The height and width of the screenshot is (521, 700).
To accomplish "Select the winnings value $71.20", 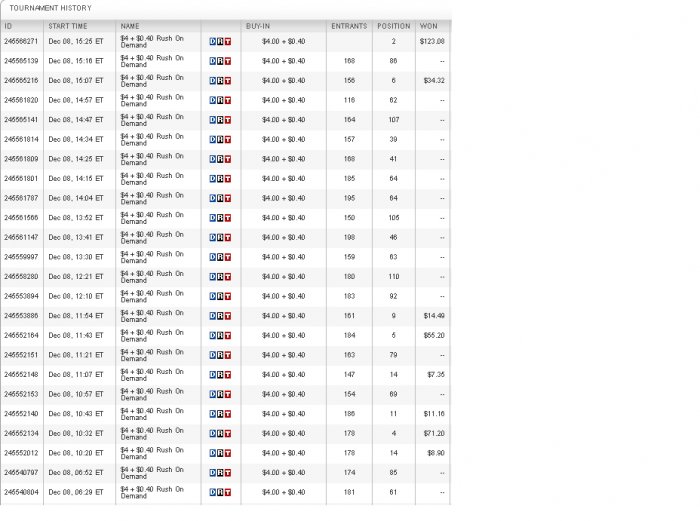I will 434,433.
